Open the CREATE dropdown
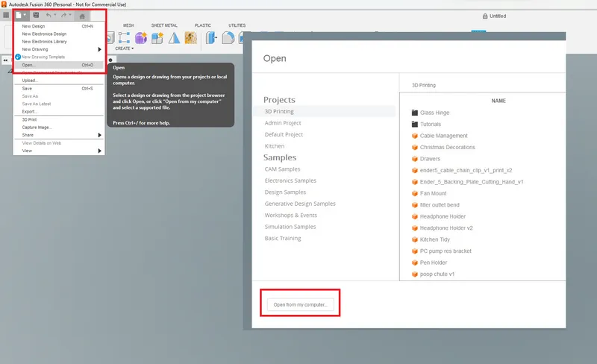This screenshot has height=364, width=597. [x=124, y=48]
